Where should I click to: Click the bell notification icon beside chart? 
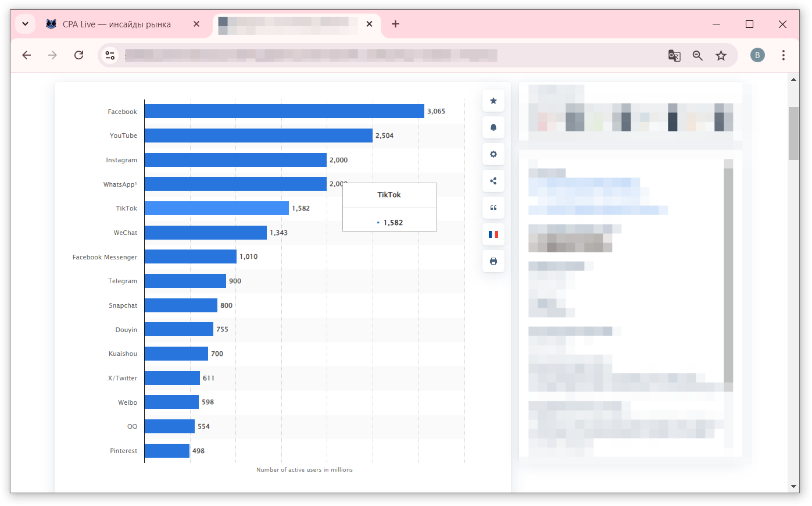click(493, 127)
